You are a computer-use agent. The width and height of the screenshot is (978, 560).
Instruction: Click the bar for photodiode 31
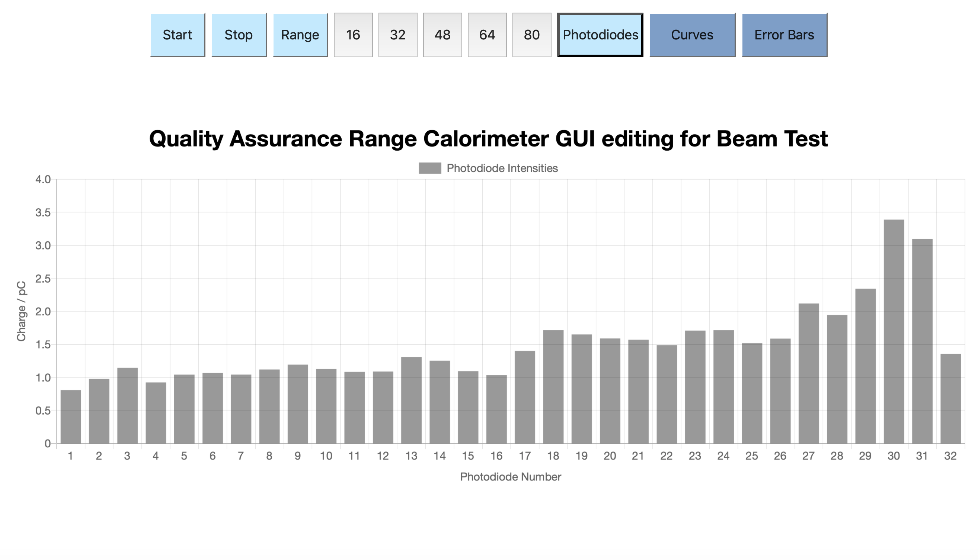[922, 341]
